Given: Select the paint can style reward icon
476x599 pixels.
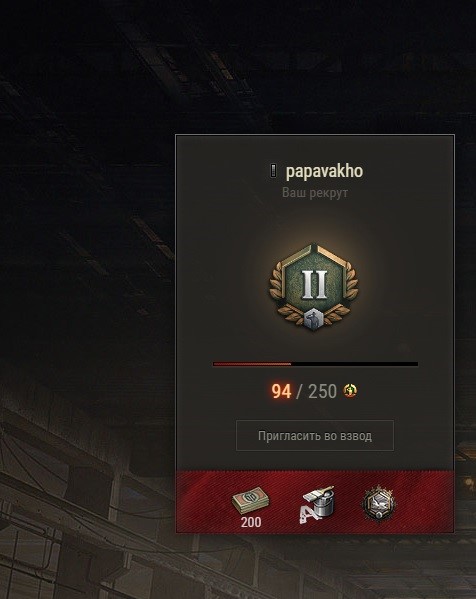Looking at the screenshot, I should click(x=317, y=504).
